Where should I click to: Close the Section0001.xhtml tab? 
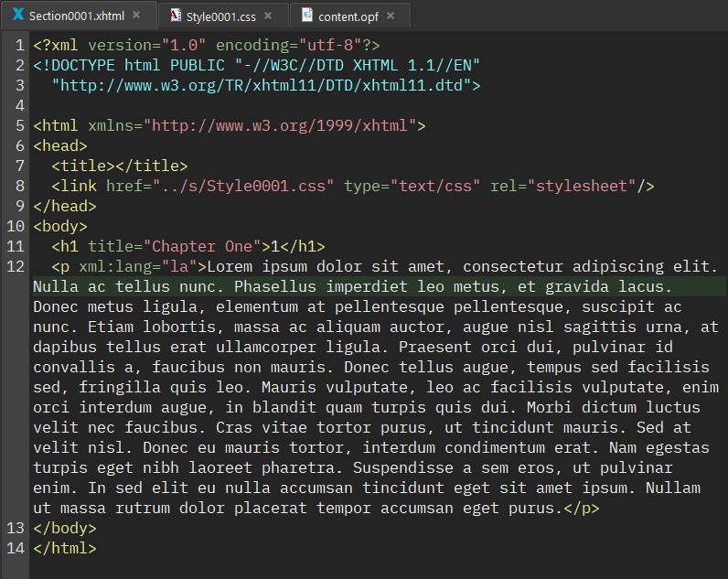click(136, 15)
